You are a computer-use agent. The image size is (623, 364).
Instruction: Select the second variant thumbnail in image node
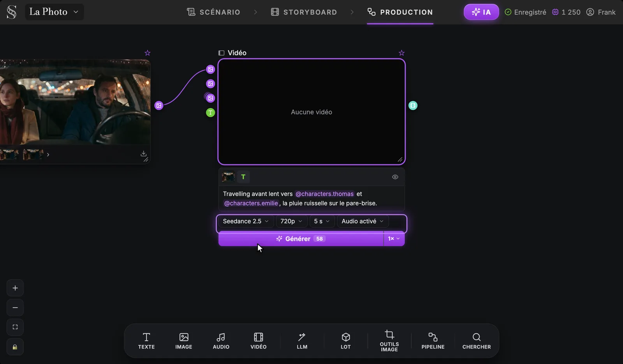coord(33,155)
